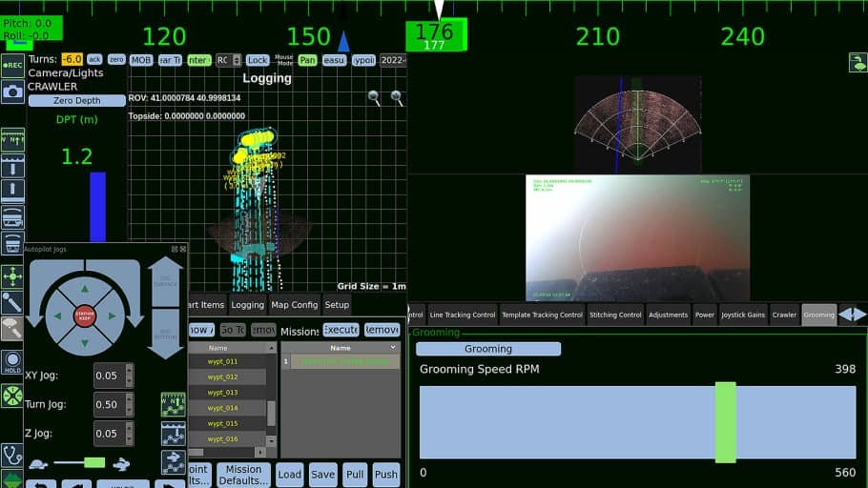Click the four-way position arrows icon
Screen dimensions: 868x488
(x=12, y=276)
